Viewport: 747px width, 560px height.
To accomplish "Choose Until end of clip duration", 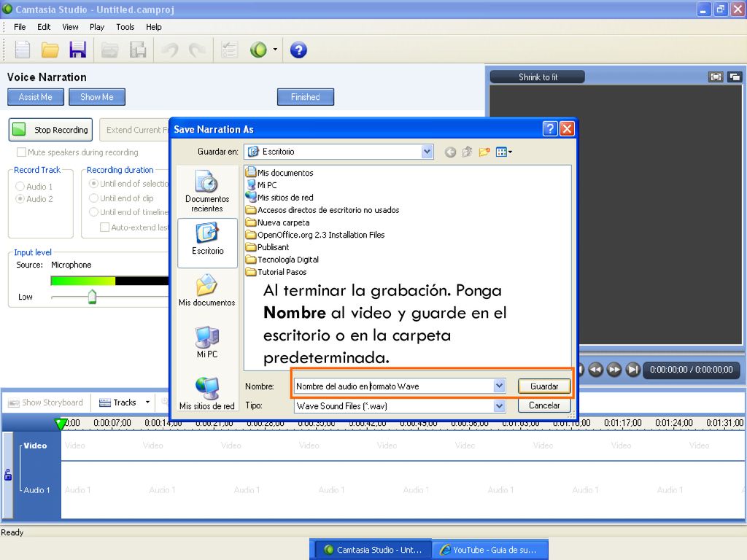I will tap(94, 198).
